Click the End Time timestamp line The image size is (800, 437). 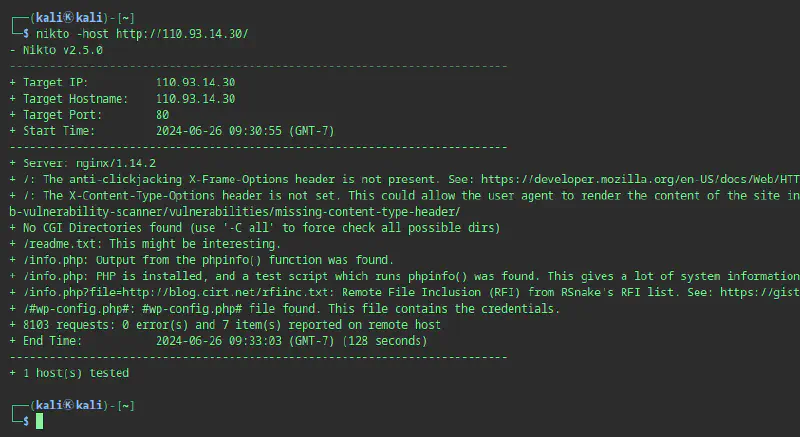[x=218, y=341]
